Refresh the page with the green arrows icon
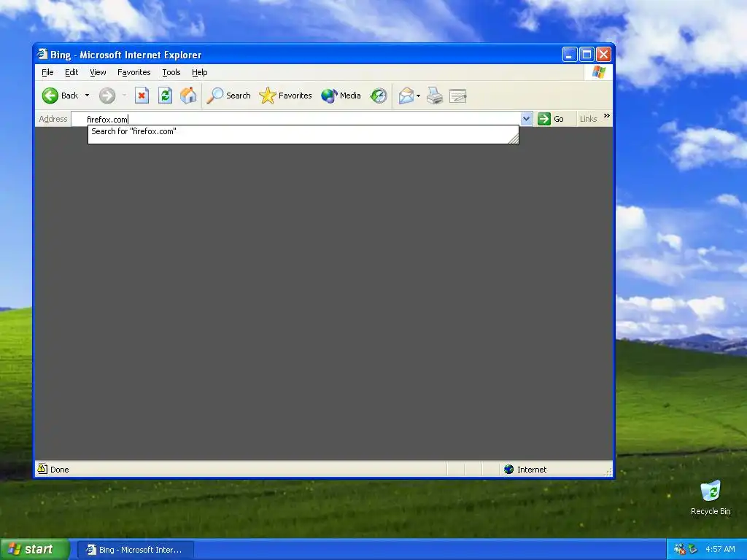The height and width of the screenshot is (560, 747). point(165,96)
